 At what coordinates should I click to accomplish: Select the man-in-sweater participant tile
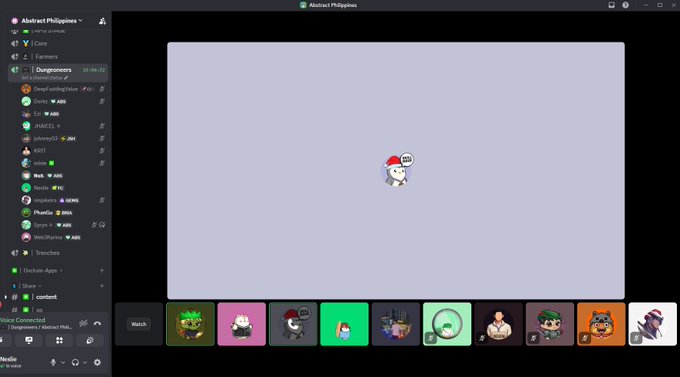point(499,324)
